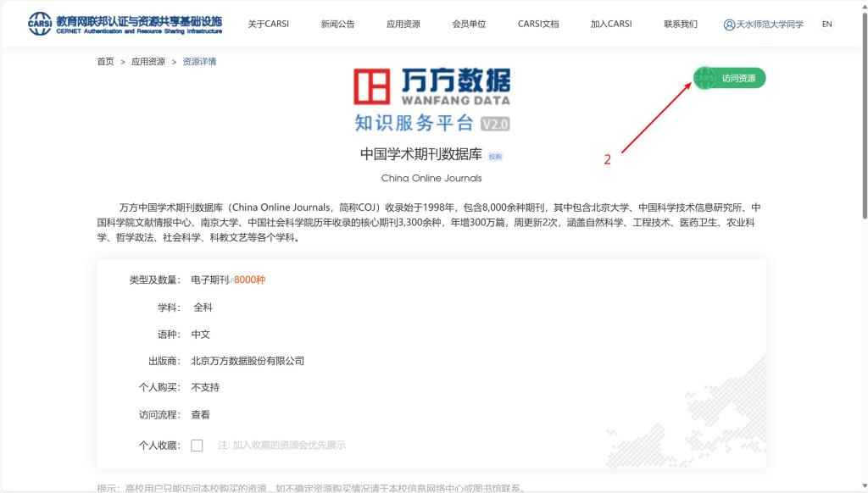Click the 查看 link for 访问流程

pos(200,414)
